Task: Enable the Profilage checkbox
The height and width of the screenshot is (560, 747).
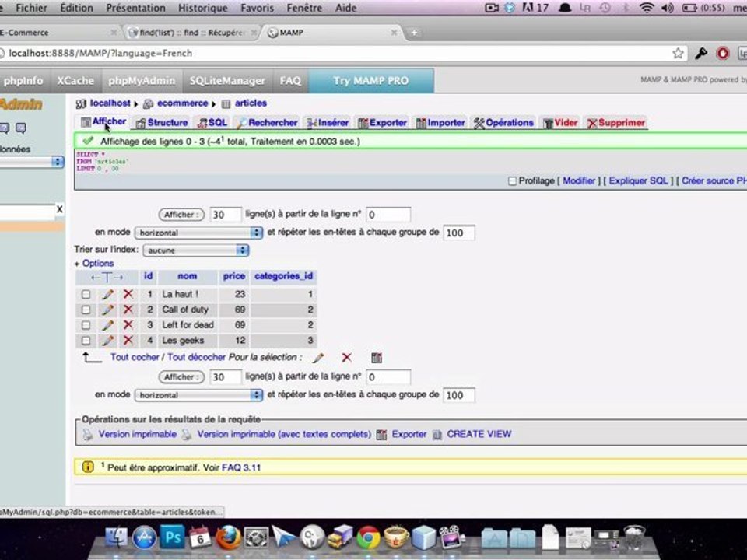Action: [x=513, y=181]
